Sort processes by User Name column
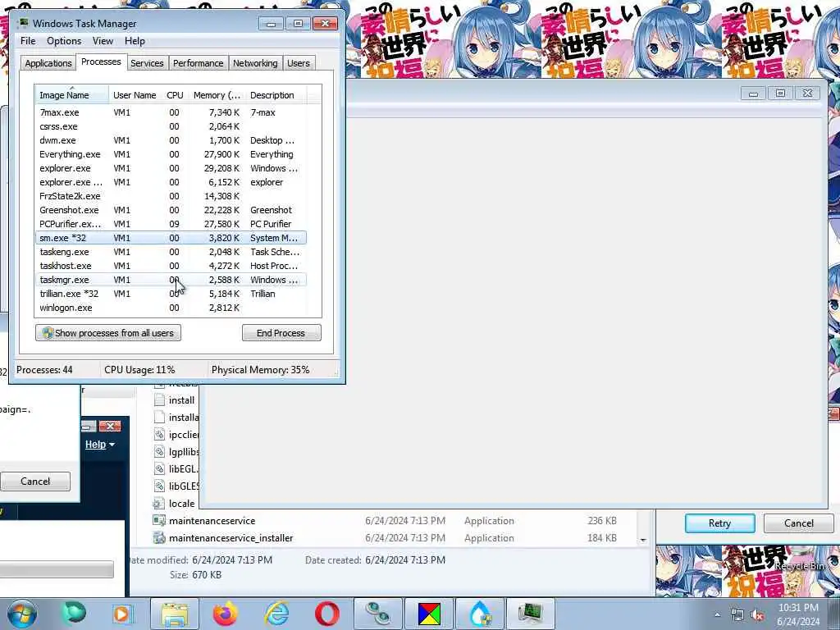The image size is (840, 630). [135, 95]
